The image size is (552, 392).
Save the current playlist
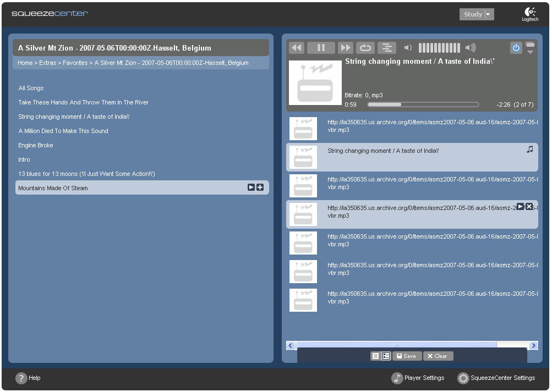click(x=407, y=356)
